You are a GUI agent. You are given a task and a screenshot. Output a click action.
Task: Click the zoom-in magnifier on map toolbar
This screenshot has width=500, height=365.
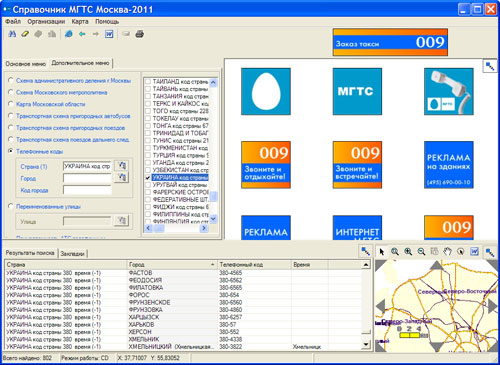(x=408, y=252)
